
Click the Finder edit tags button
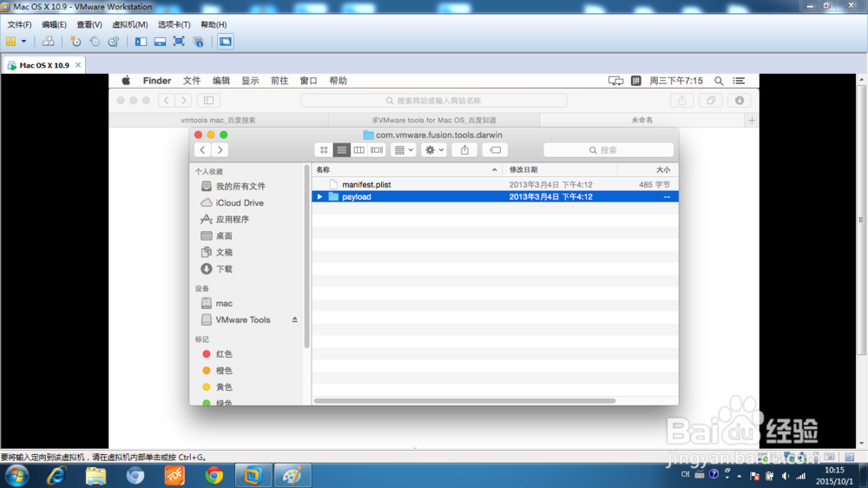(x=495, y=150)
